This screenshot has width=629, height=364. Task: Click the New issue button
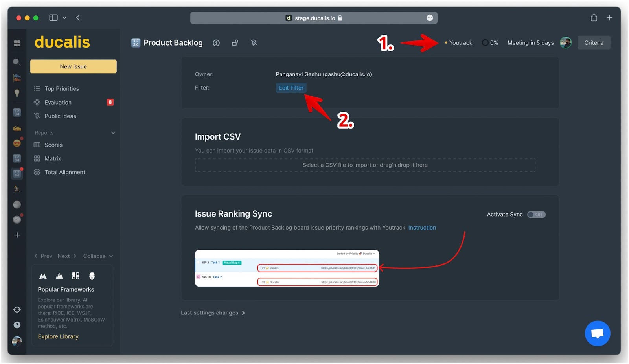pyautogui.click(x=74, y=66)
